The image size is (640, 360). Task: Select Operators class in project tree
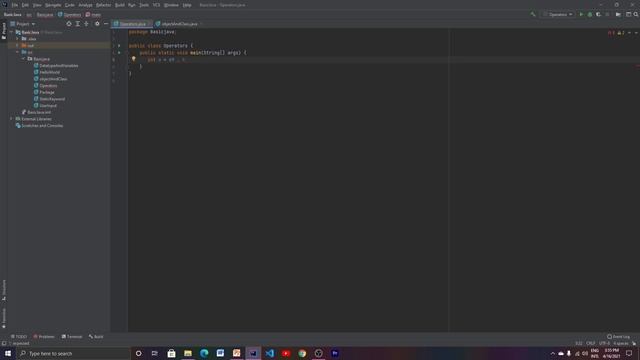[x=45, y=86]
